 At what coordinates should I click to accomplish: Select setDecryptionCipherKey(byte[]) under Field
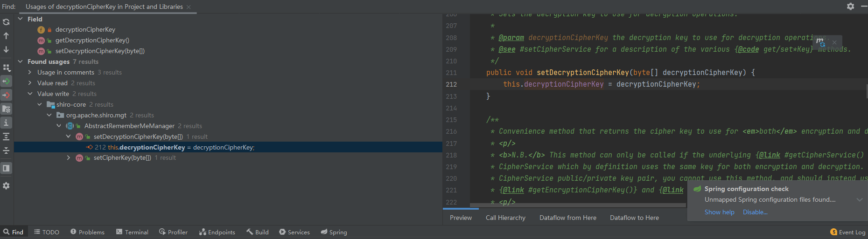point(100,51)
